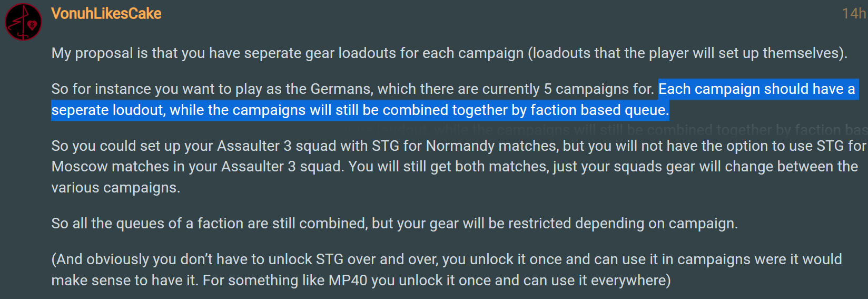Click the phrase '5 campaigns for.'

tap(599, 89)
